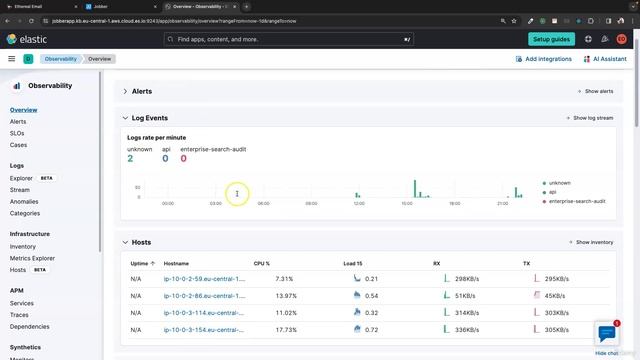Open Traces in the sidebar

[x=19, y=315]
